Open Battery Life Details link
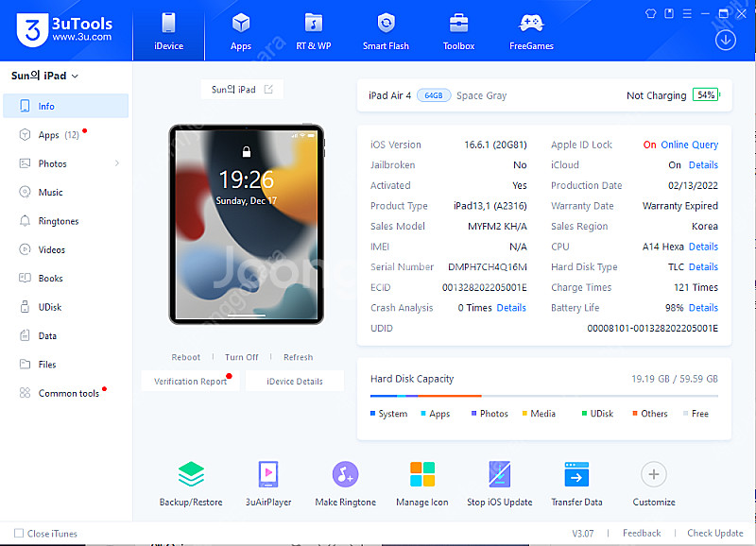Viewport: 756px width, 546px height. coord(703,307)
